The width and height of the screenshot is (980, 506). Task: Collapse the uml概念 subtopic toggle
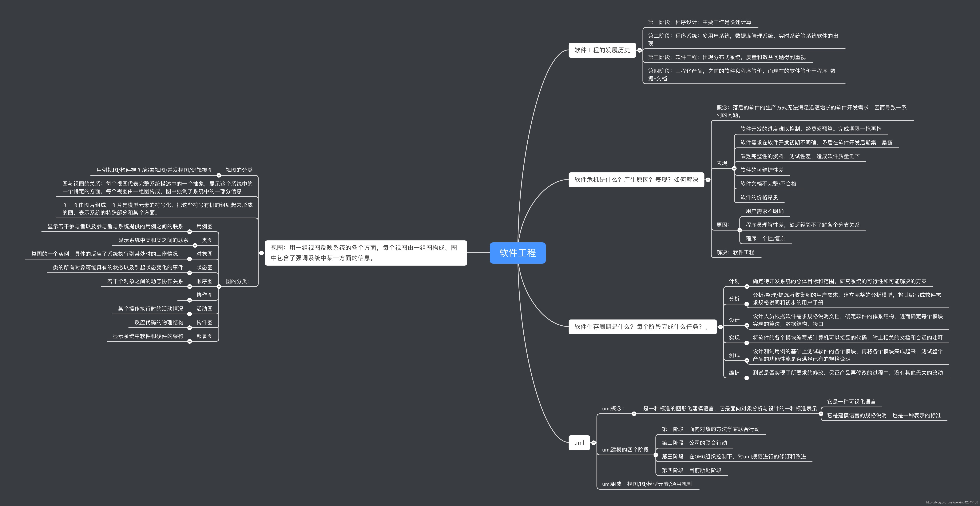634,414
